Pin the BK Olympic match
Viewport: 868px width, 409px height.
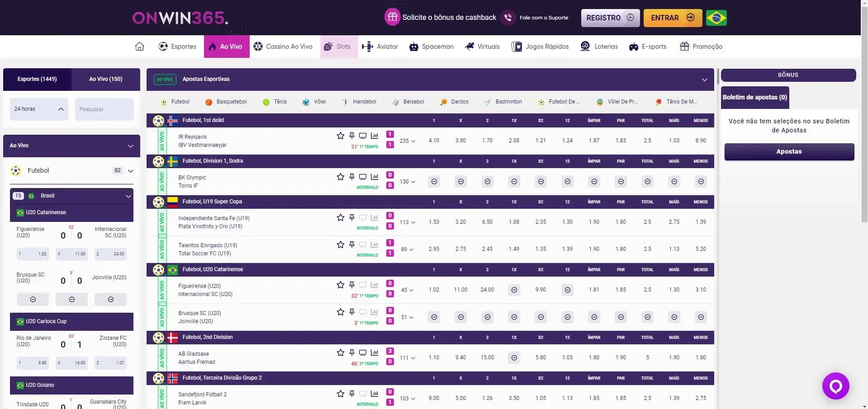(x=352, y=177)
